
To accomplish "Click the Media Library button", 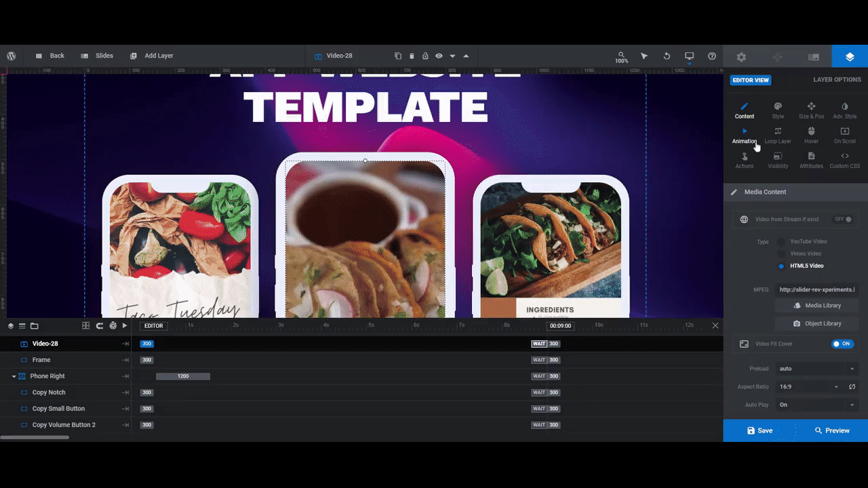I will (x=817, y=306).
